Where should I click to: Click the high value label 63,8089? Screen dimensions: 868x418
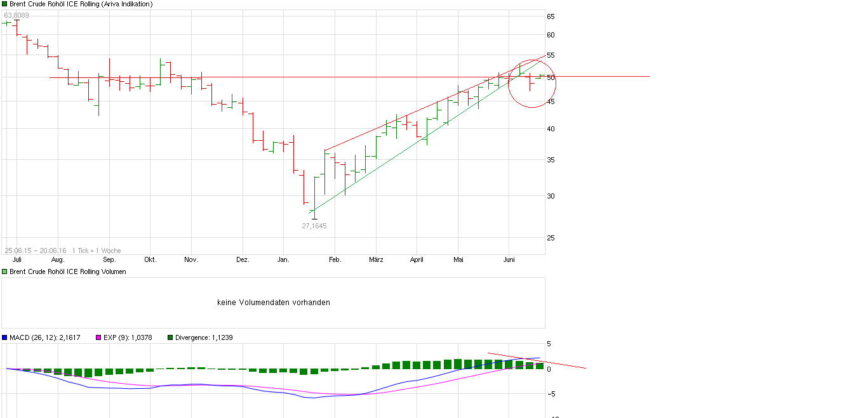[16, 15]
